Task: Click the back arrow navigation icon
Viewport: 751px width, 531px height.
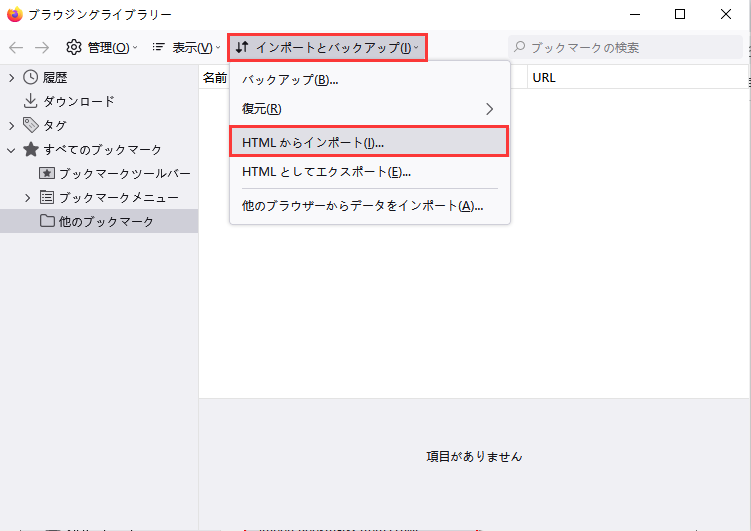Action: click(x=16, y=47)
